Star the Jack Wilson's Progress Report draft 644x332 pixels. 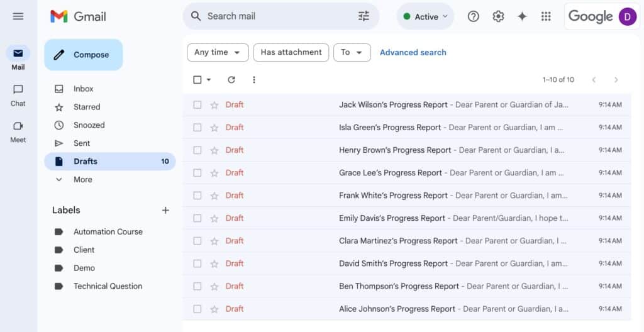click(x=214, y=105)
